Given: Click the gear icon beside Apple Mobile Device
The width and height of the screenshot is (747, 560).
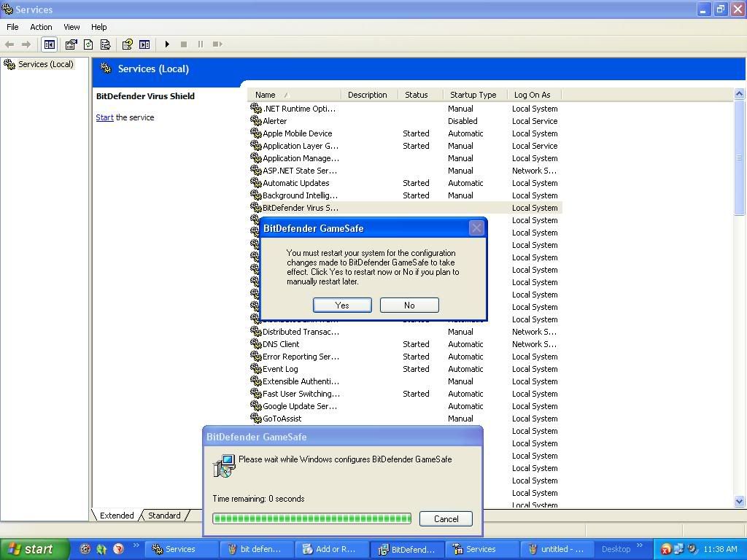Looking at the screenshot, I should click(x=256, y=133).
